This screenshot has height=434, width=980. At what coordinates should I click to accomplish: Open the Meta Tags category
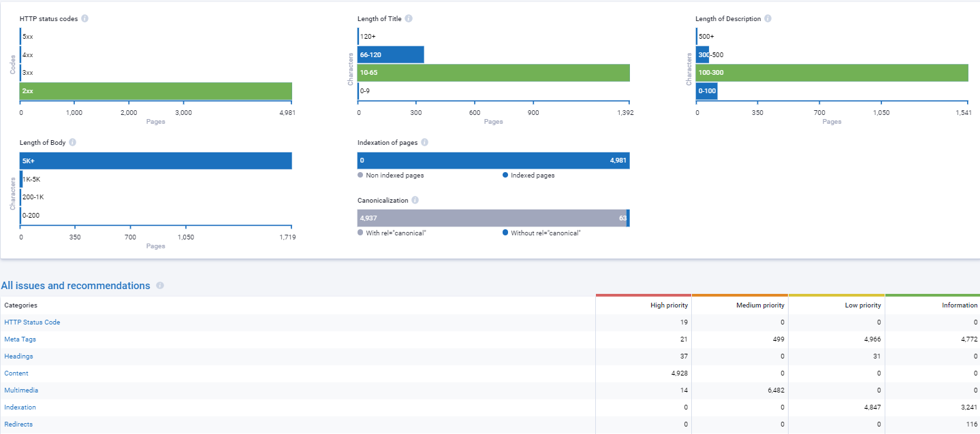click(x=20, y=339)
